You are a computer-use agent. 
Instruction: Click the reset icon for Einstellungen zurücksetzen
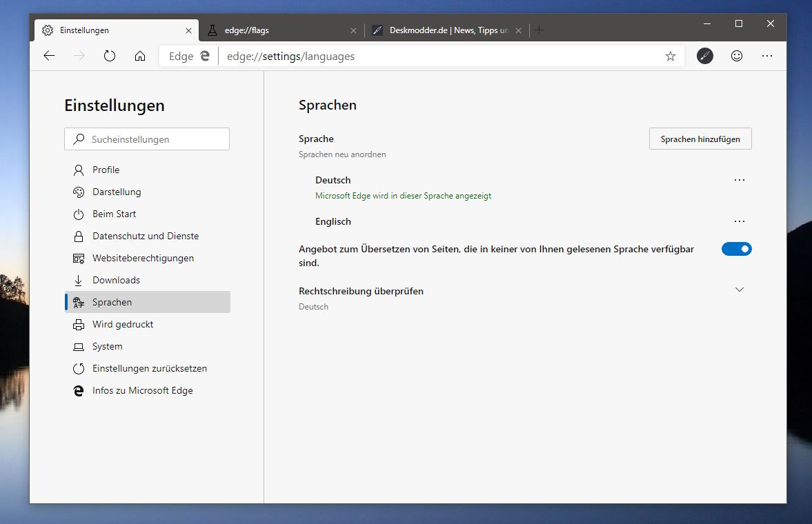(79, 369)
